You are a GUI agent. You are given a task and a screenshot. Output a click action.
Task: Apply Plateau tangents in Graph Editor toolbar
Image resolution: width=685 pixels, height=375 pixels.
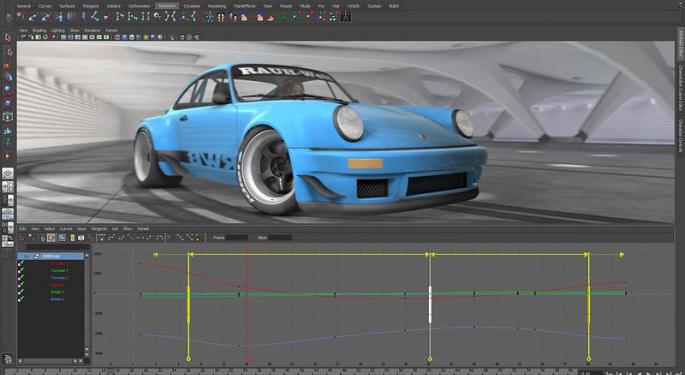tap(159, 238)
